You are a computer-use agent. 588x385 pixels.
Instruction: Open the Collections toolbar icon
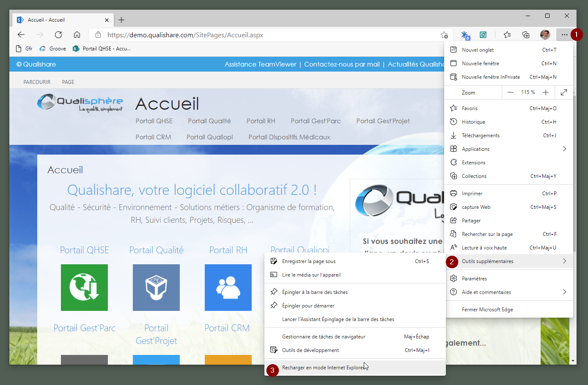pyautogui.click(x=526, y=35)
